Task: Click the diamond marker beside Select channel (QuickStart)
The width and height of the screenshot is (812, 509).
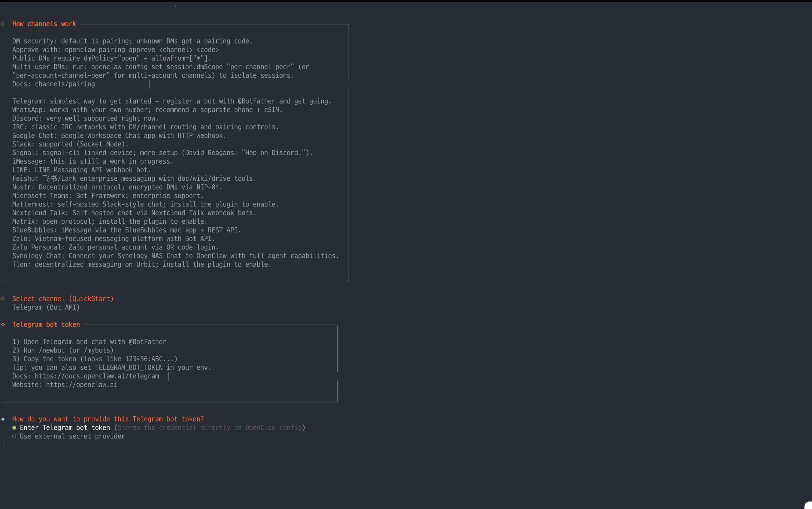Action: pyautogui.click(x=3, y=299)
